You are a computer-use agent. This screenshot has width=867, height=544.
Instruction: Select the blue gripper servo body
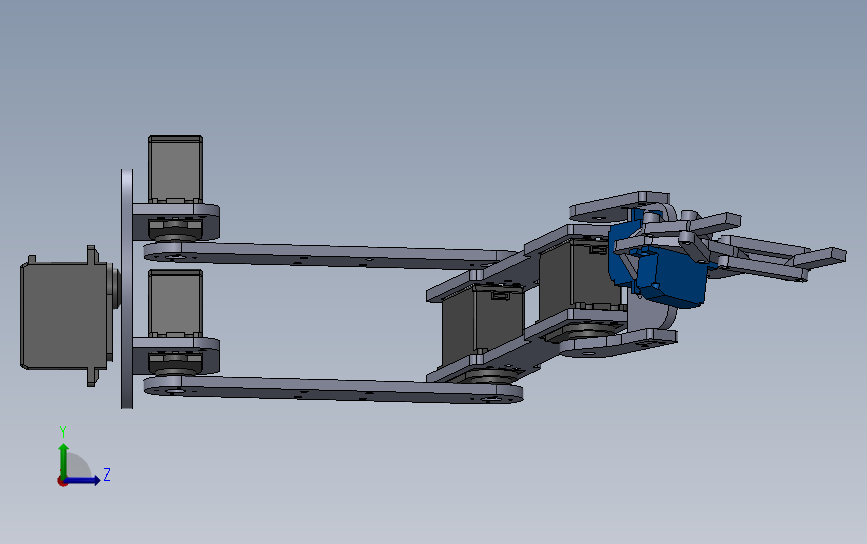[x=672, y=279]
